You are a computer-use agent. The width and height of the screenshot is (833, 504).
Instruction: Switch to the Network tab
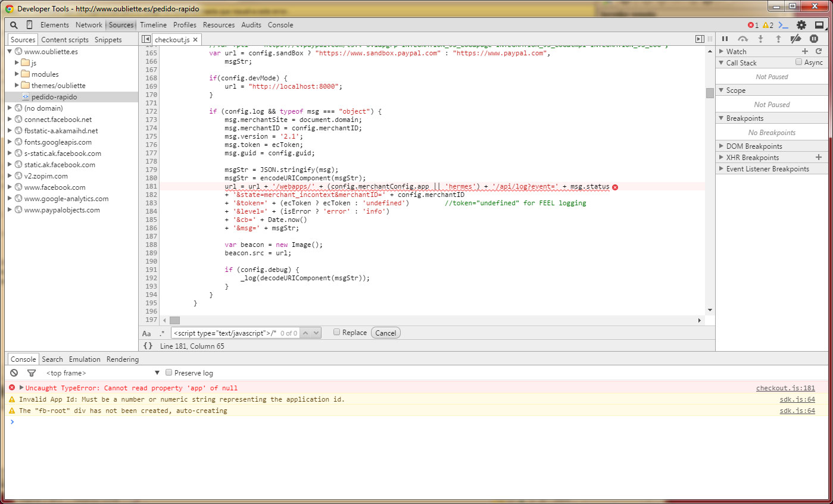(89, 25)
